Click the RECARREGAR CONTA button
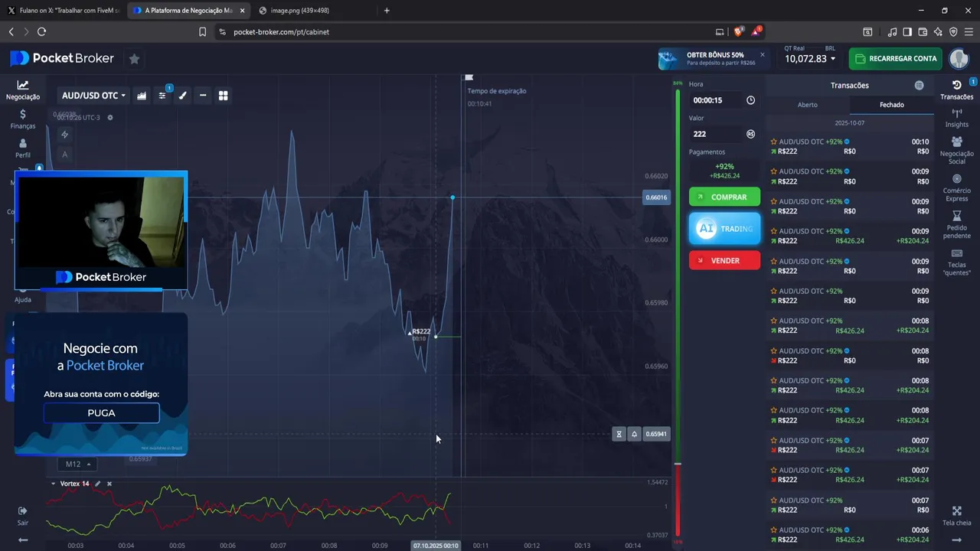Screen dimensions: 980x551 [x=895, y=58]
